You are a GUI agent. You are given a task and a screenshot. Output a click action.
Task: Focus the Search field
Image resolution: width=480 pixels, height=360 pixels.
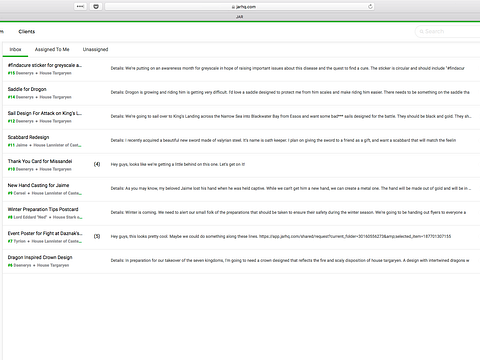[x=447, y=31]
